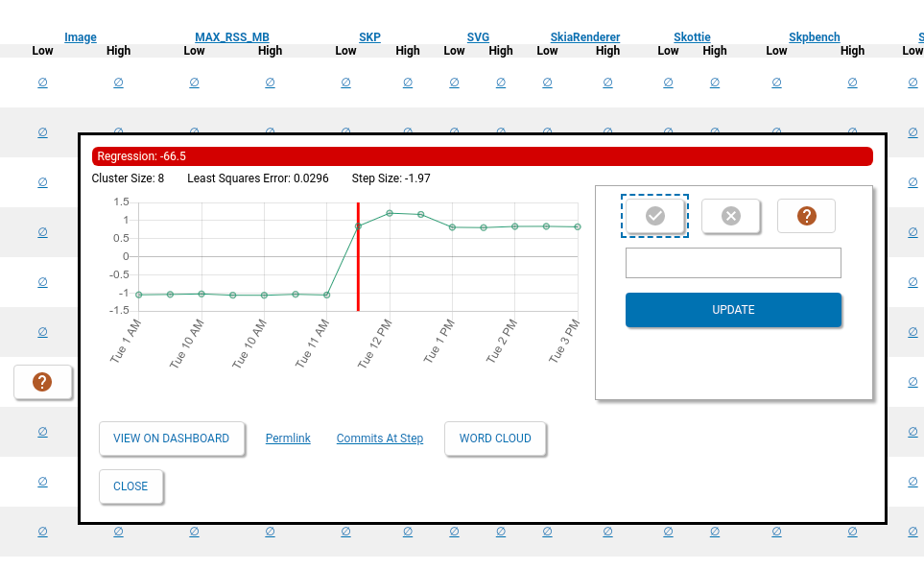Click VIEW ON DASHBOARD button
Image resolution: width=924 pixels, height=569 pixels.
pos(172,439)
